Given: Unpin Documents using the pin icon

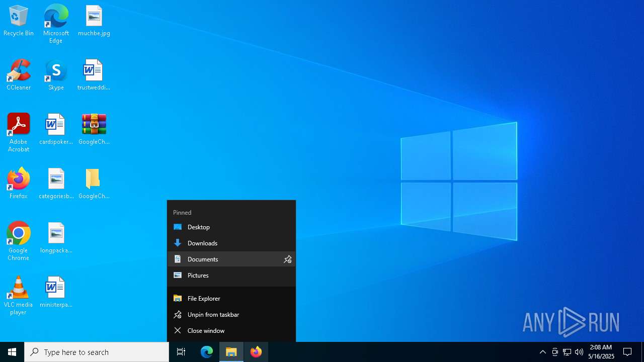Looking at the screenshot, I should [287, 259].
